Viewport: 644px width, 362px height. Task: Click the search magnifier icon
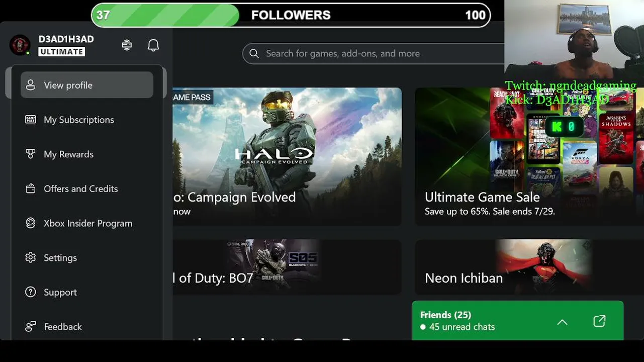pos(254,53)
